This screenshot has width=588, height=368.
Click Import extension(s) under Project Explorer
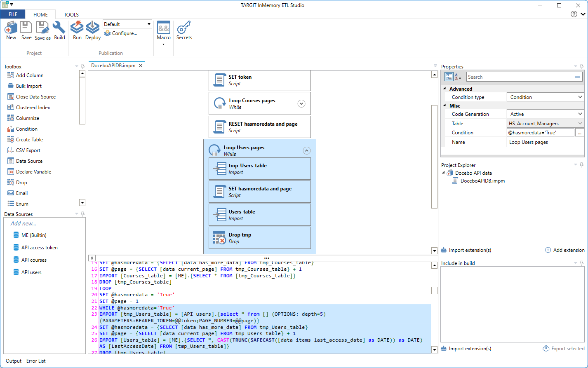[x=466, y=250]
